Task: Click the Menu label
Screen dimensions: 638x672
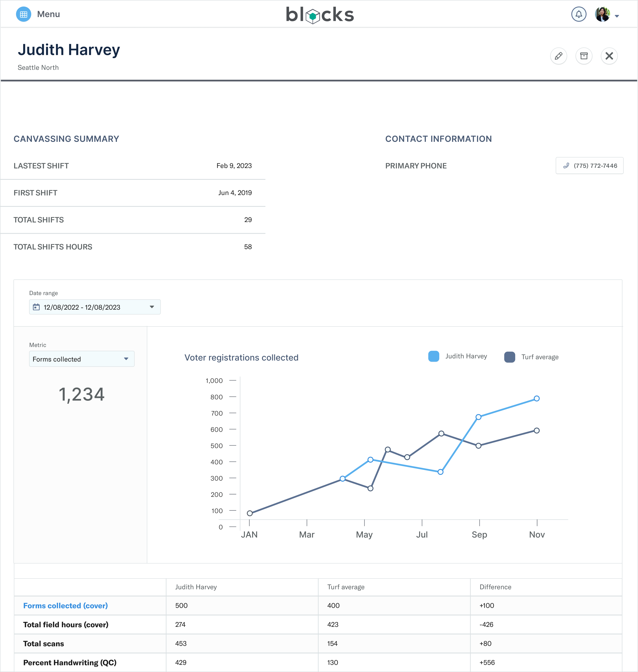Action: (48, 14)
